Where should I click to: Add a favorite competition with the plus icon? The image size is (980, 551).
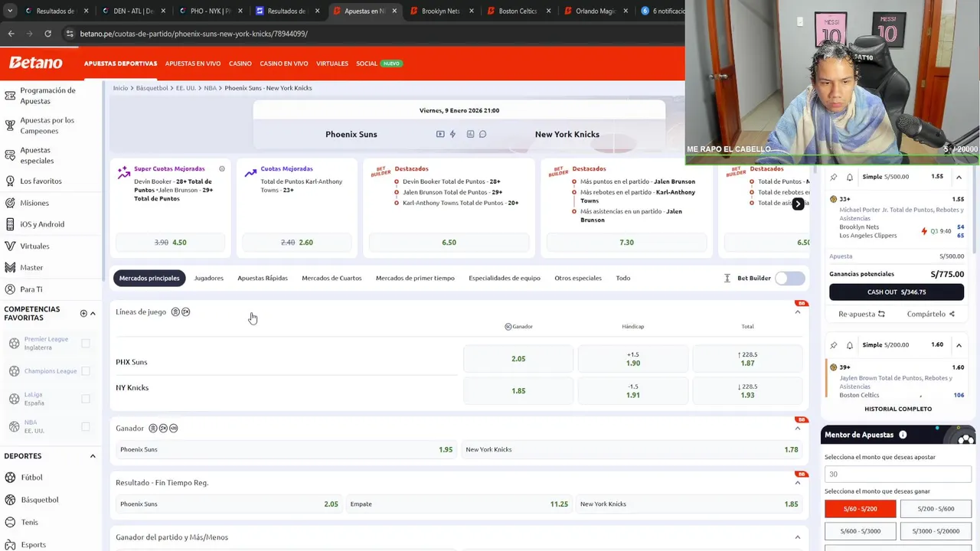click(x=83, y=313)
